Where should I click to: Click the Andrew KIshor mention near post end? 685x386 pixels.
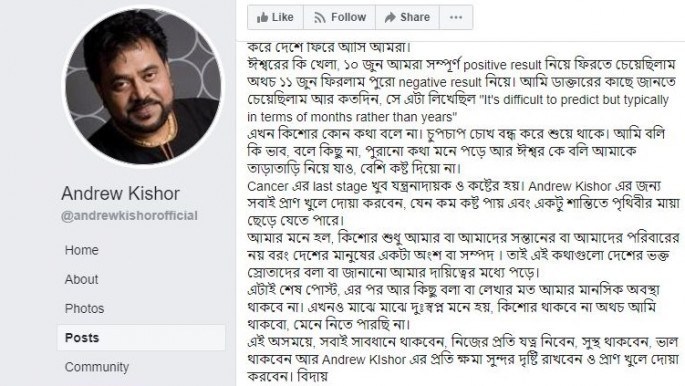(364, 360)
